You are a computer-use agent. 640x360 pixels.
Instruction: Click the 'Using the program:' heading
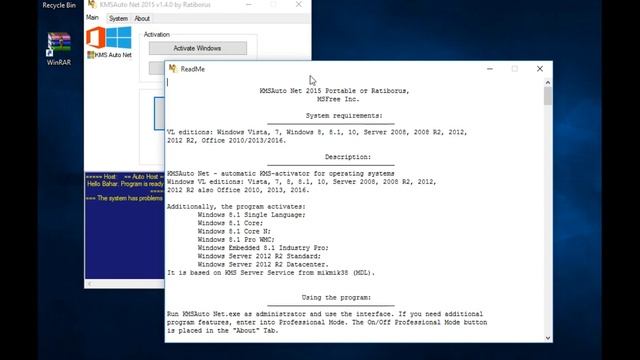336,298
